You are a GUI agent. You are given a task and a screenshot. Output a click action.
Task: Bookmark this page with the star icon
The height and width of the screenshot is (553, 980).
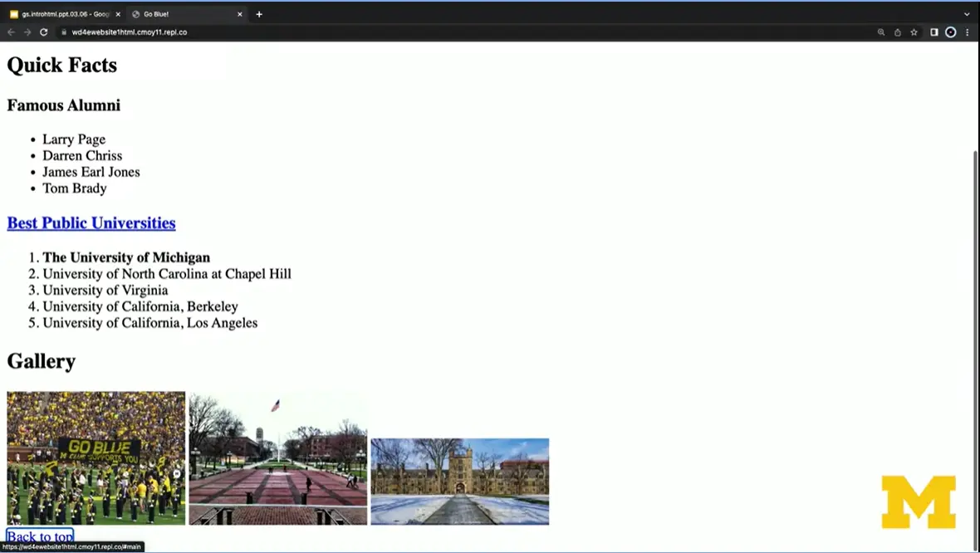[914, 32]
